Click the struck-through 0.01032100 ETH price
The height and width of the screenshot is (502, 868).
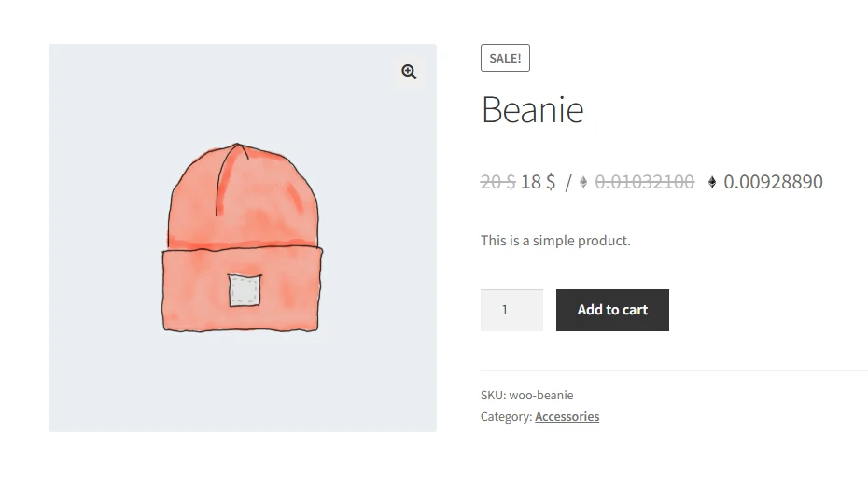tap(644, 182)
